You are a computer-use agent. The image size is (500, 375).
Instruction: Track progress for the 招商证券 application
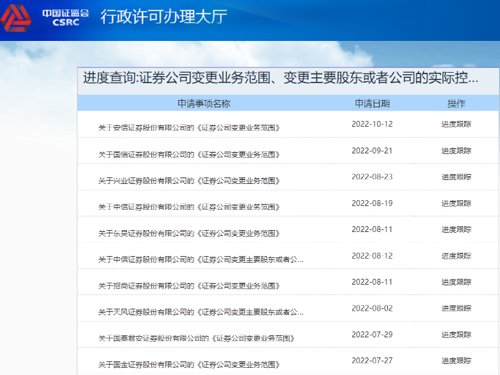(x=456, y=282)
